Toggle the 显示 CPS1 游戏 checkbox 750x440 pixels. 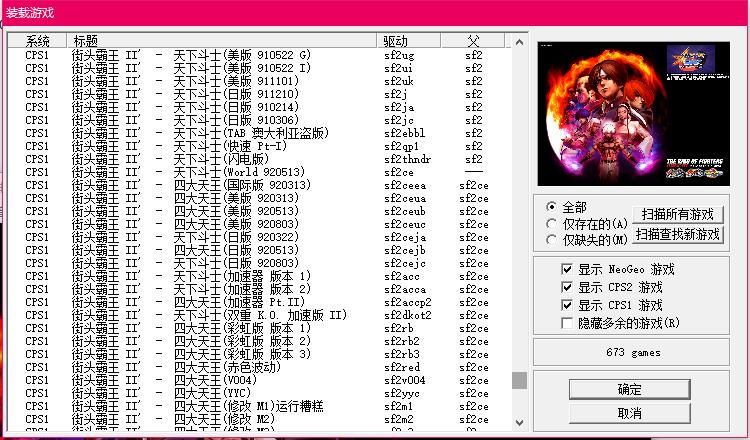(x=568, y=305)
